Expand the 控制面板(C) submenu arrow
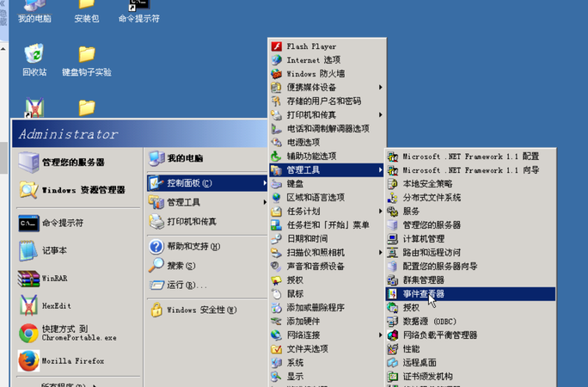This screenshot has height=387, width=588. (x=265, y=183)
